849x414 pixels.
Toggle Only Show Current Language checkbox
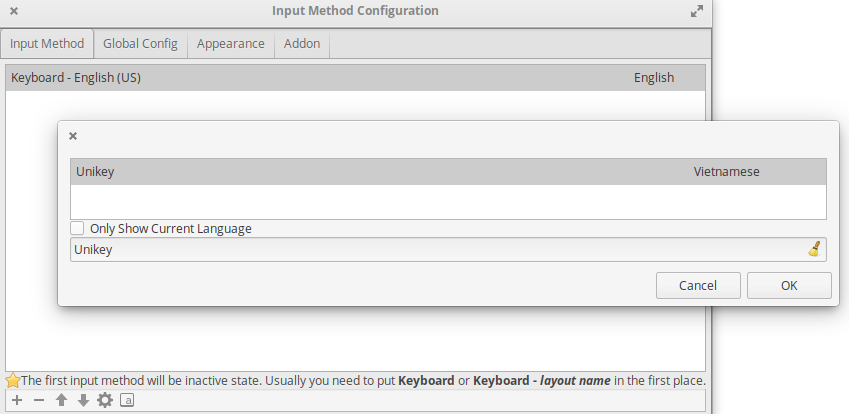78,228
